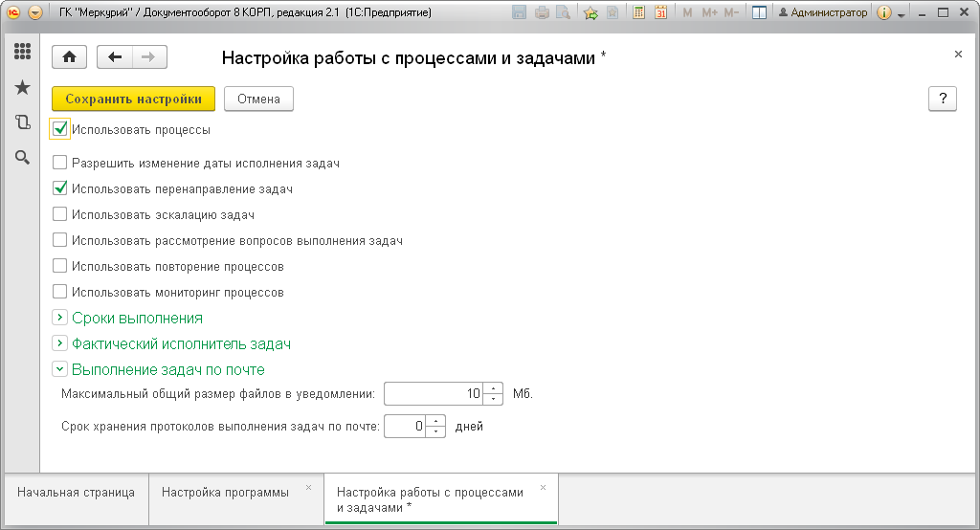Click the label Срок хранения протоколов выполнения задач по почте

click(221, 427)
